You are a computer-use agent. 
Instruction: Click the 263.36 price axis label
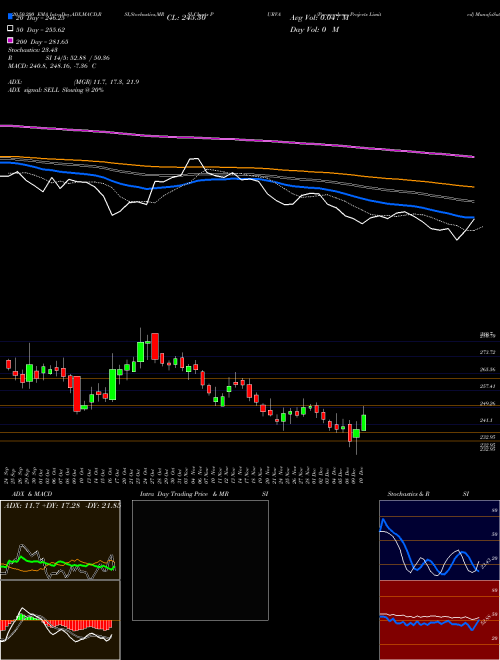pos(487,369)
